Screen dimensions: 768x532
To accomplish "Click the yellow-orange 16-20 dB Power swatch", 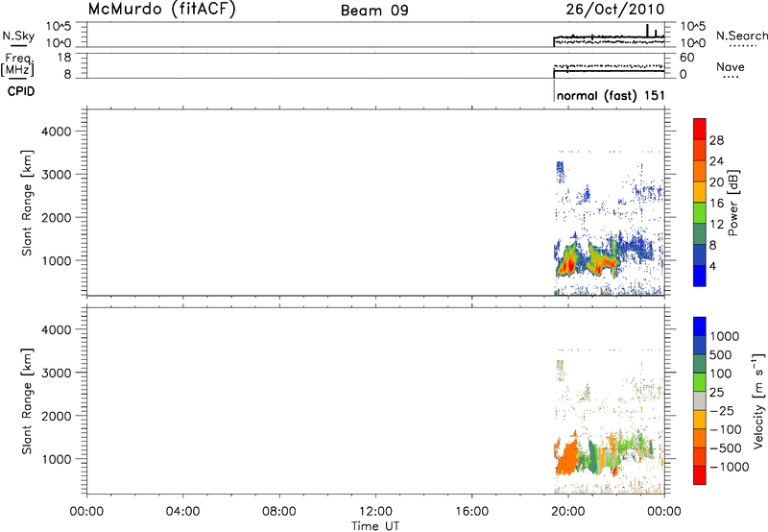I will coord(700,192).
